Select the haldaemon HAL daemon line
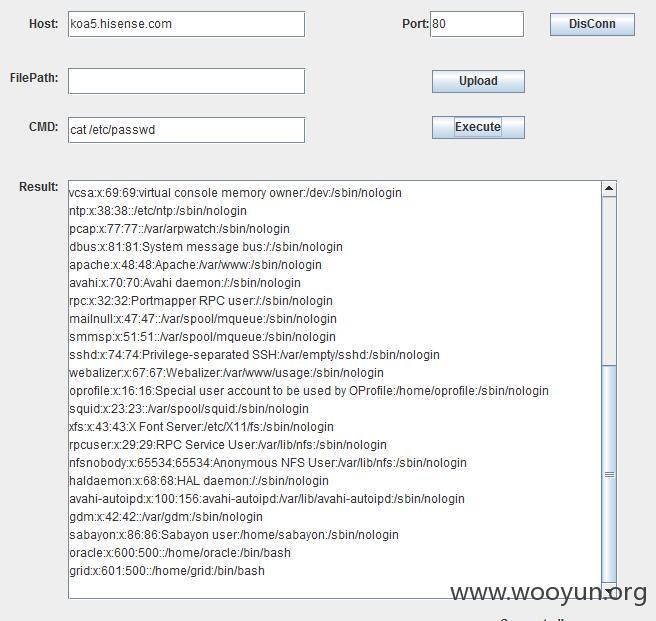Image resolution: width=656 pixels, height=621 pixels. [199, 481]
